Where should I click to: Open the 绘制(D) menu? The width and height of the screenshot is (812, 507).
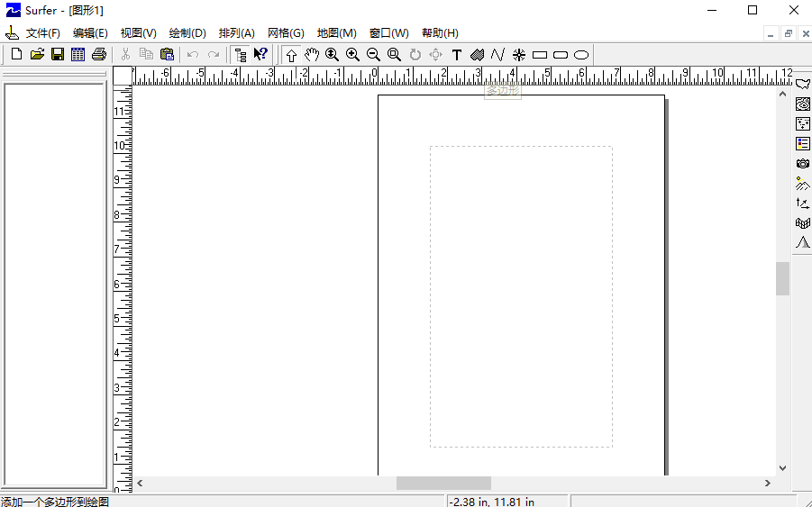click(x=187, y=33)
